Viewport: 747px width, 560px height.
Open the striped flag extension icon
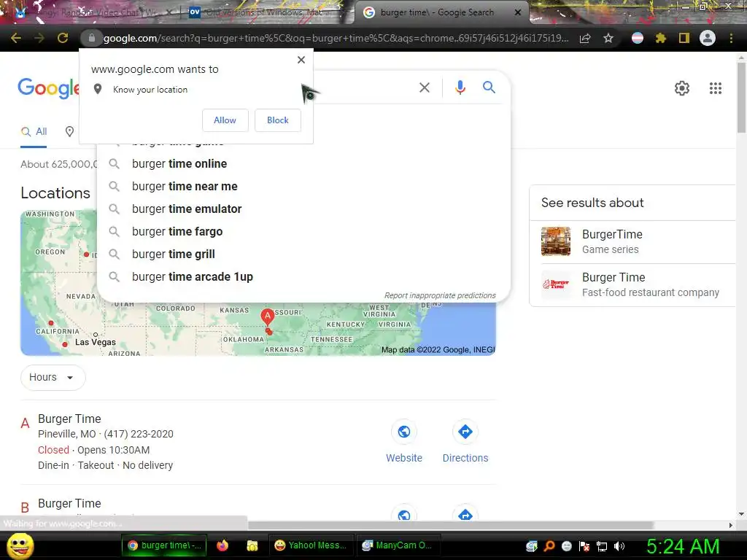[x=638, y=38]
